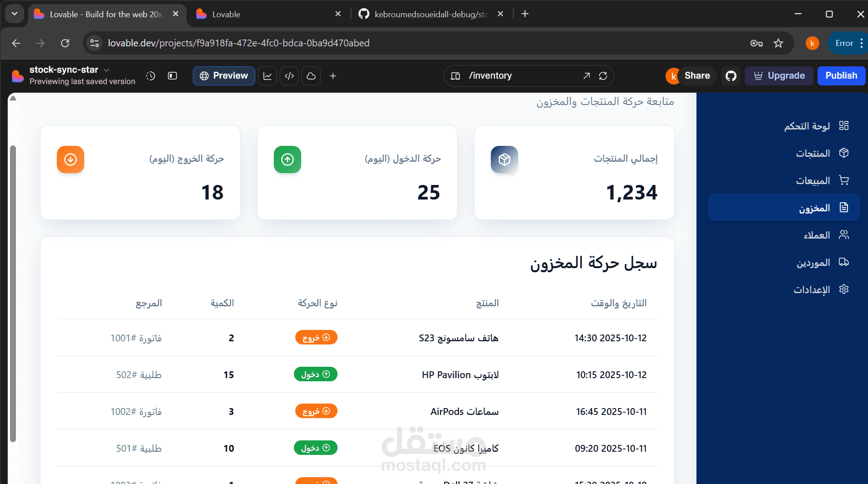
Task: Click the فاتورة #1001 reference
Action: 136,338
